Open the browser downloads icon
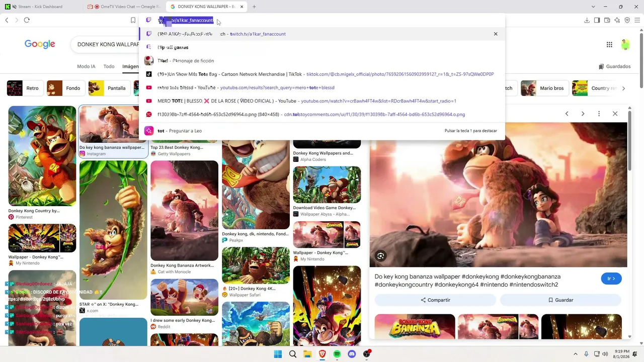Image resolution: width=644 pixels, height=362 pixels. point(587,20)
